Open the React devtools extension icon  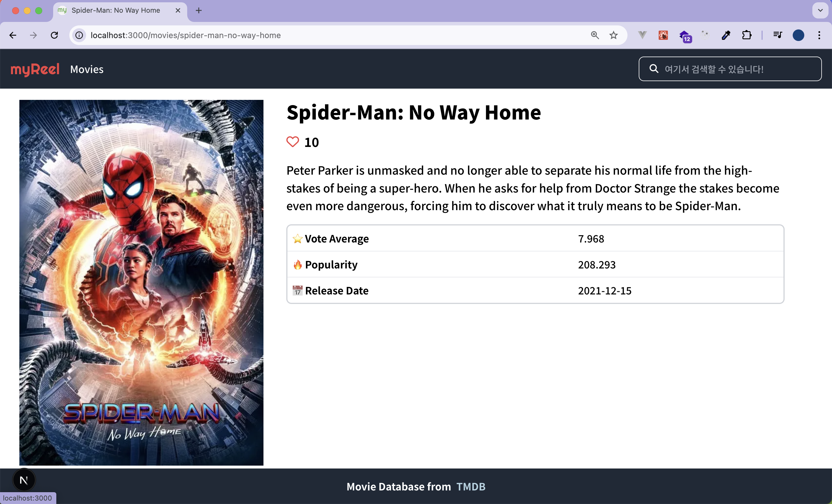(x=663, y=35)
